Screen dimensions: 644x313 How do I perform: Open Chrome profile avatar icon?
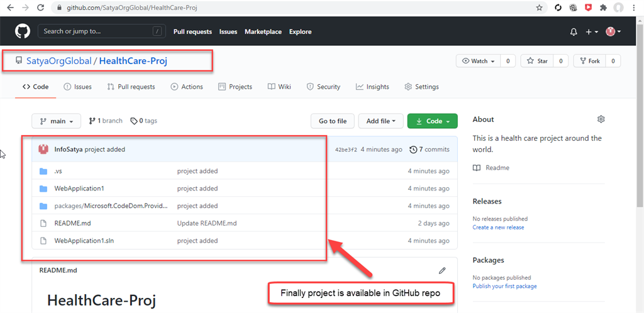(x=618, y=8)
